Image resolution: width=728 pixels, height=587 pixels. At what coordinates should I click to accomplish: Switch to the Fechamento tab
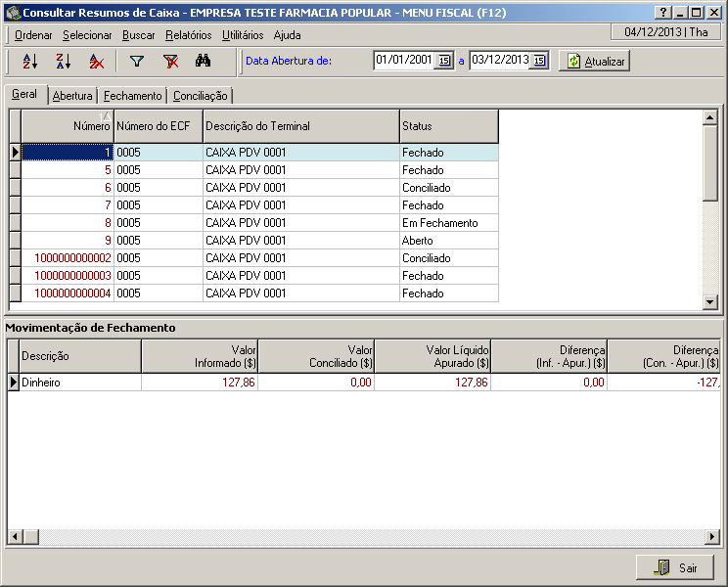click(x=132, y=96)
